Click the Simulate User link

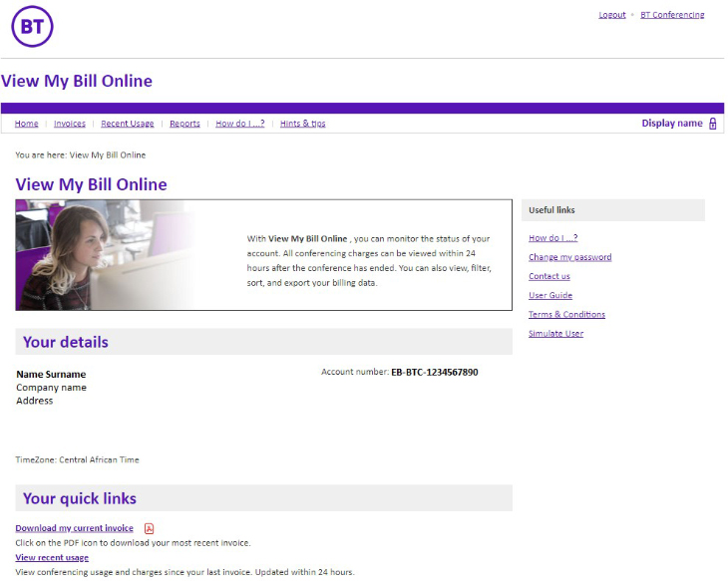(x=555, y=333)
